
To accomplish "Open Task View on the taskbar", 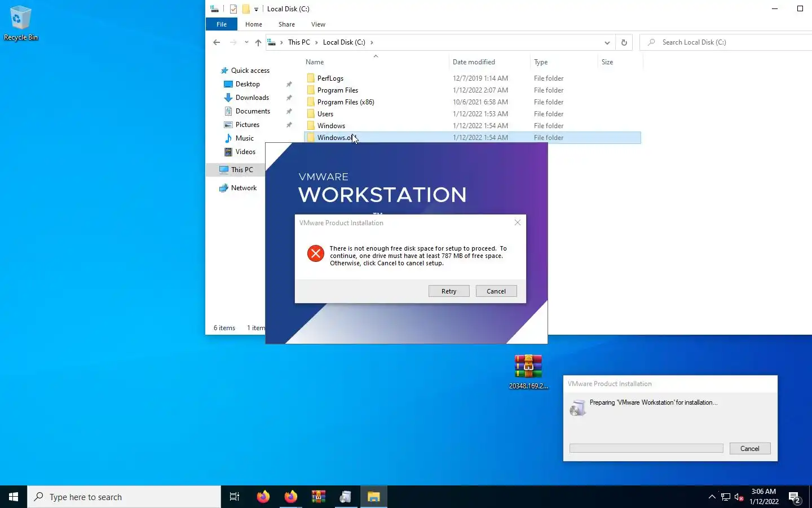I will click(235, 497).
